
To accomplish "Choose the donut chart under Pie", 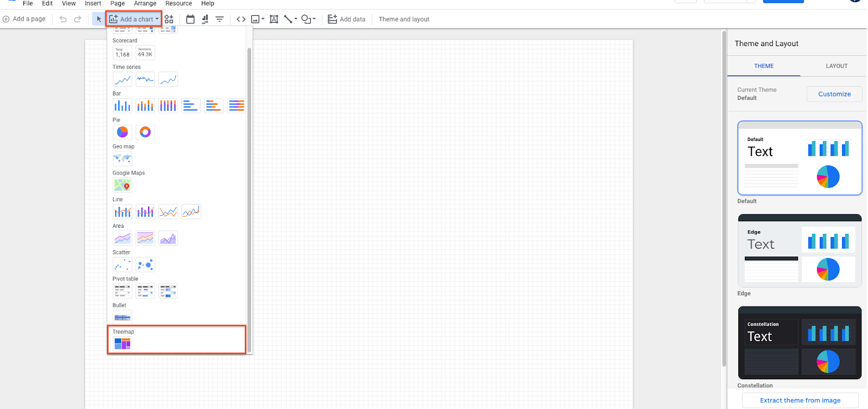I will [x=145, y=132].
